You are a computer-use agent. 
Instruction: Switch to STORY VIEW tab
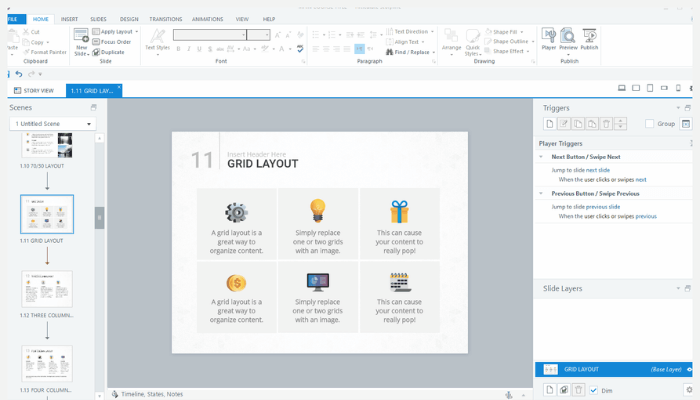point(34,91)
